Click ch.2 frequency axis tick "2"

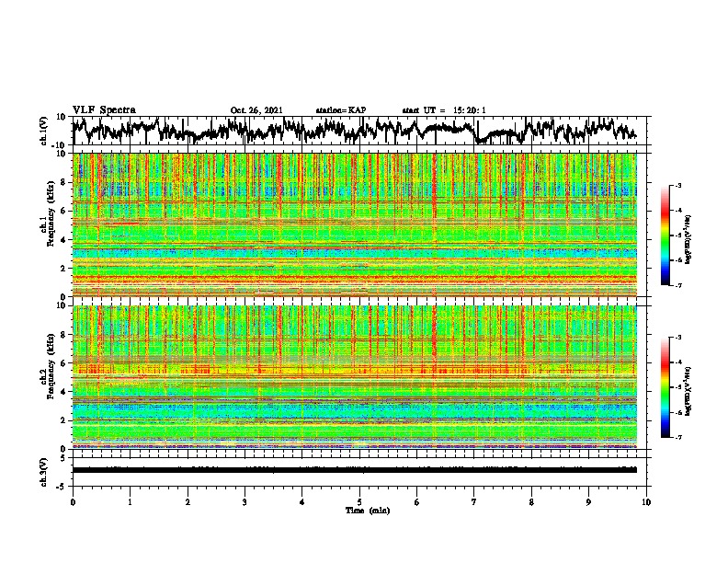tap(64, 420)
